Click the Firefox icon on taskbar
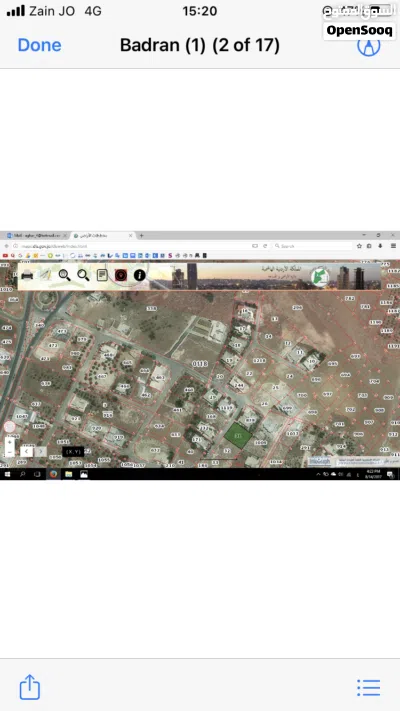Screen dimensions: 400x711 point(54,474)
